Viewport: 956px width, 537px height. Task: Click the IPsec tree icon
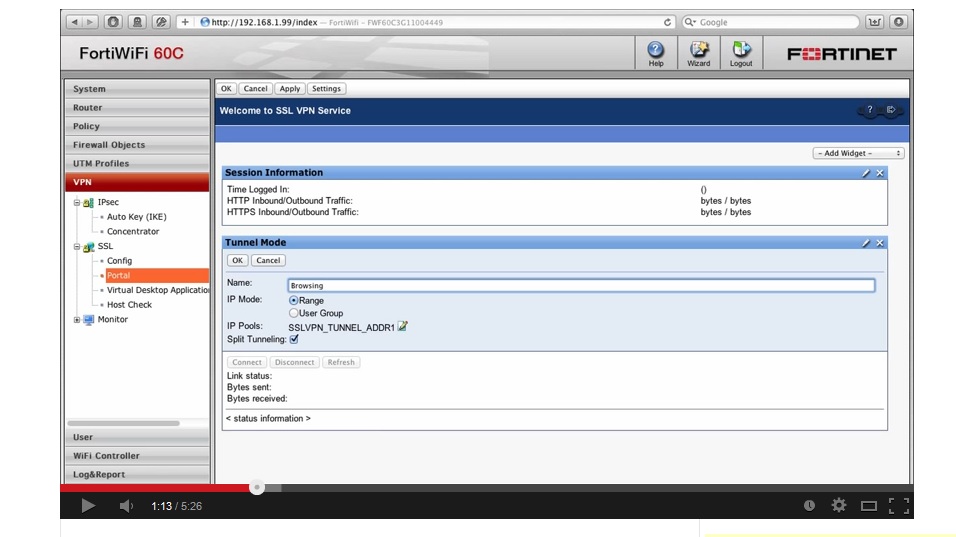(x=88, y=202)
